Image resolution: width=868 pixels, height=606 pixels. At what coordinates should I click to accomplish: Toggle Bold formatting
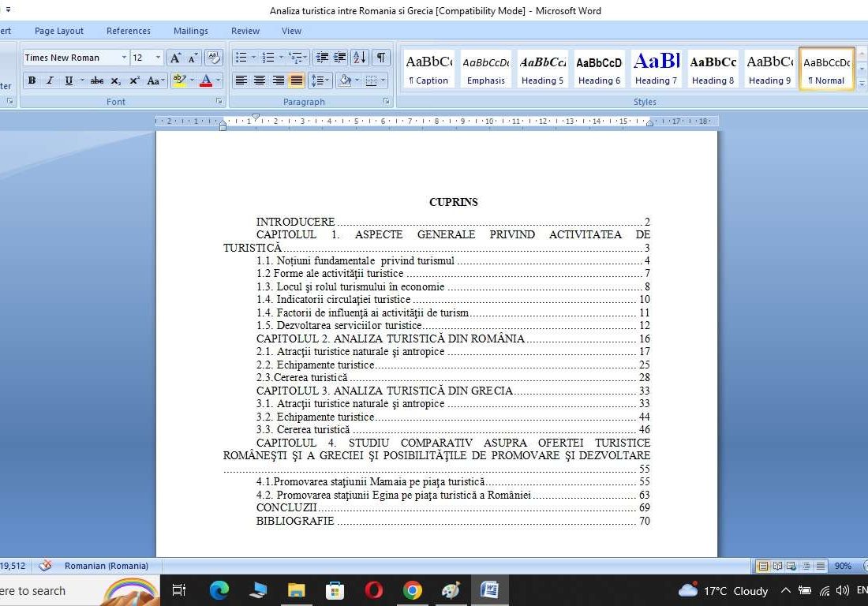32,80
